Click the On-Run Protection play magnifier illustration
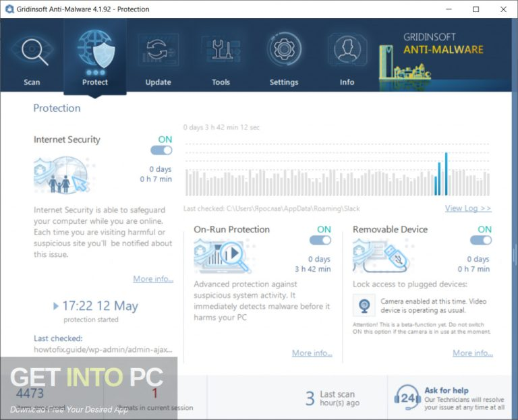Viewport: 518px width, 420px height. pyautogui.click(x=223, y=257)
